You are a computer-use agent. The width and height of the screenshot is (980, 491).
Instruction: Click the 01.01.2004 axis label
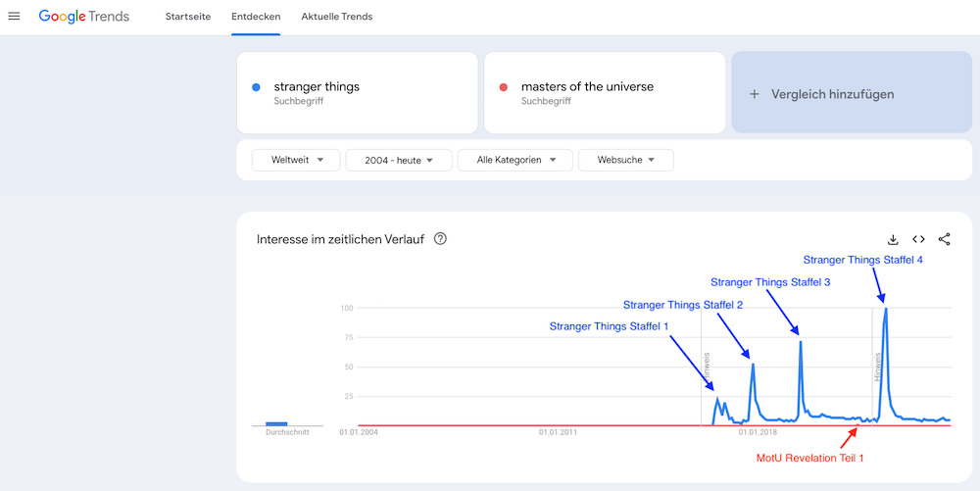click(x=358, y=432)
